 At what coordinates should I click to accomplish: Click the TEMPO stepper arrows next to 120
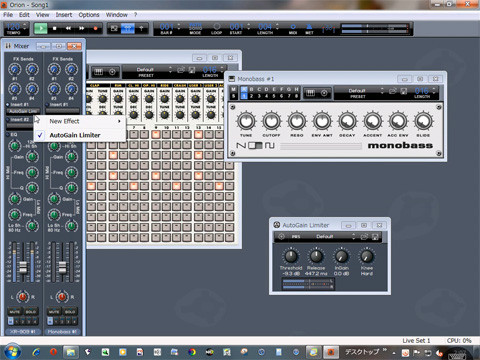coord(24,27)
